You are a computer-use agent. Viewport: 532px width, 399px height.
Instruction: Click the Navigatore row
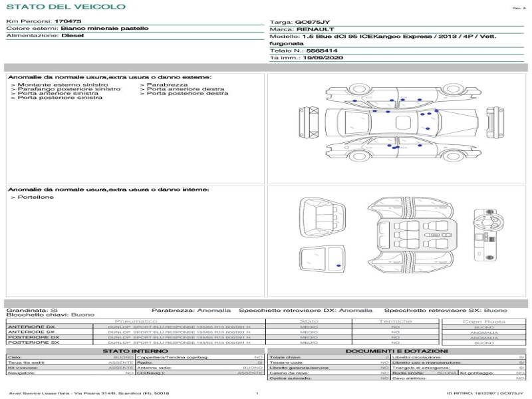tap(70, 373)
